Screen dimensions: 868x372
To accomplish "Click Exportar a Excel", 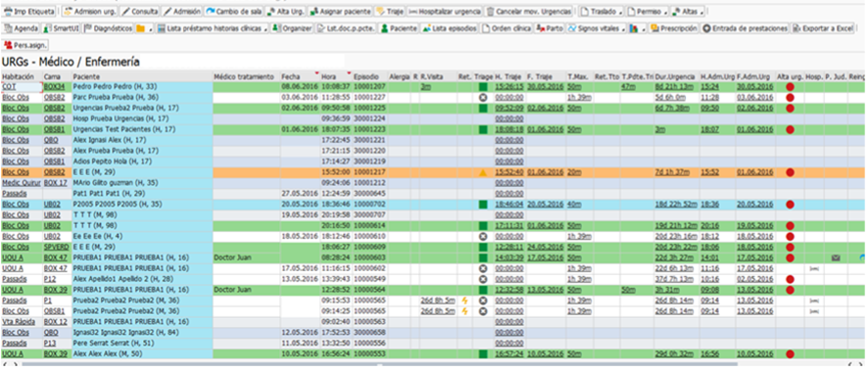I will pos(823,28).
